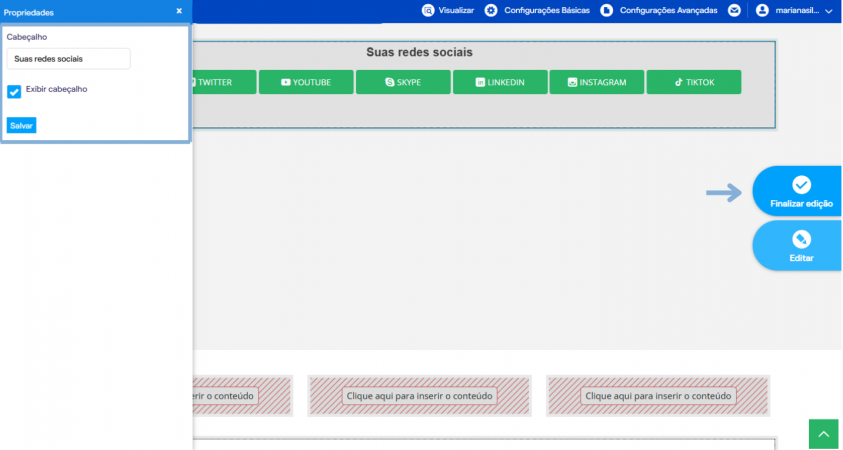
Task: Click the LinkedIn logo icon
Action: point(480,82)
